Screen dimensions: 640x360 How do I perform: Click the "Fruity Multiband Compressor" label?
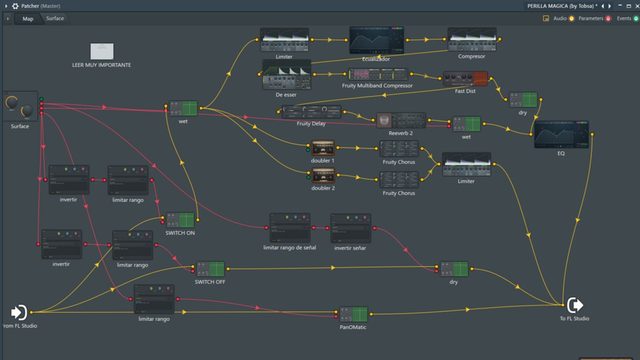point(377,86)
